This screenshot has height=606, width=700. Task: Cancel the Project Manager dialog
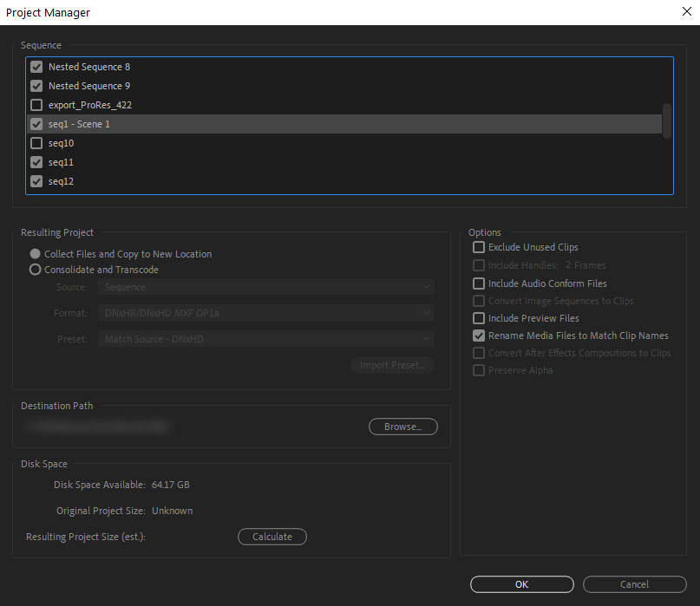click(x=634, y=583)
